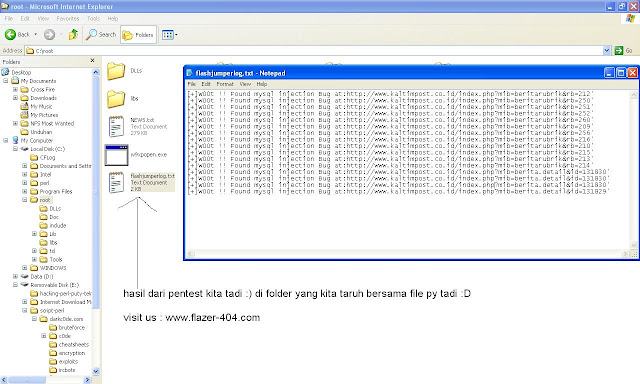Image resolution: width=640 pixels, height=384 pixels.
Task: Expand the Intel folder node
Action: (x=25, y=175)
